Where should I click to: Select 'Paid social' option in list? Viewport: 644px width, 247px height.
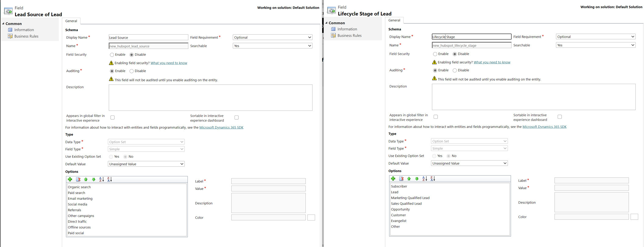pos(76,233)
